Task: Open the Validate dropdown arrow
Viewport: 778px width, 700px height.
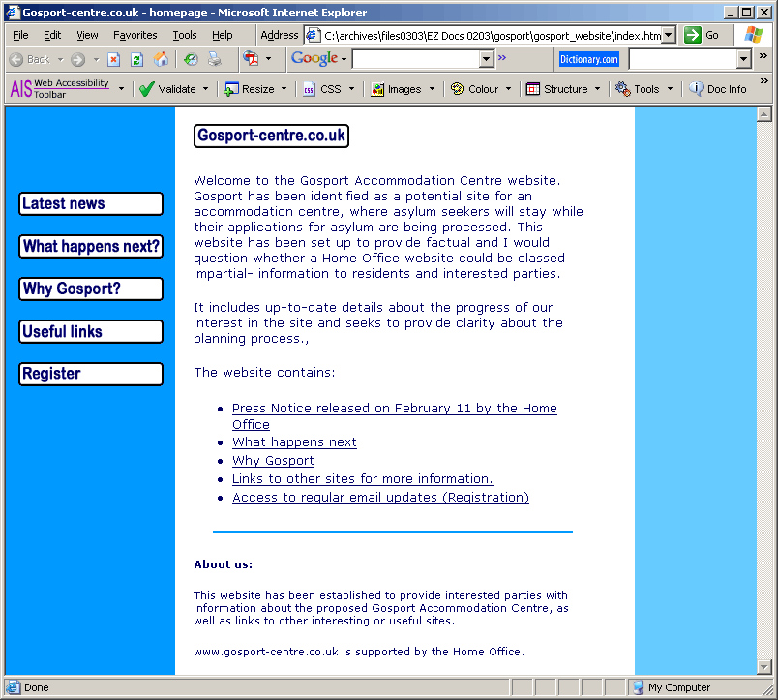Action: click(x=205, y=89)
